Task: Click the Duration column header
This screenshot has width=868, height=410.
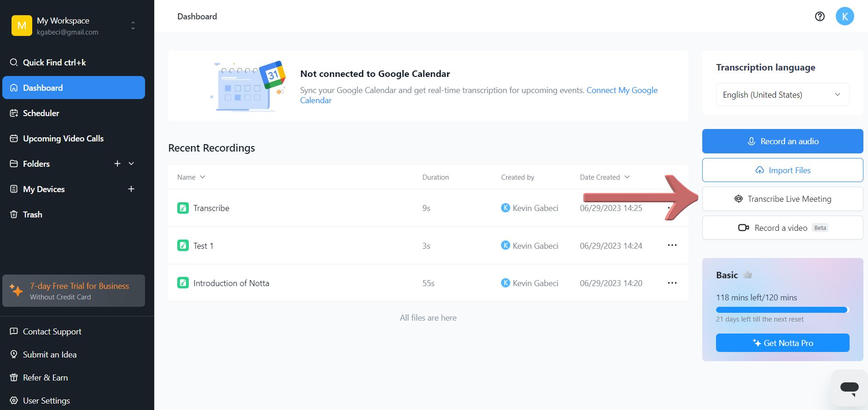Action: click(x=436, y=177)
